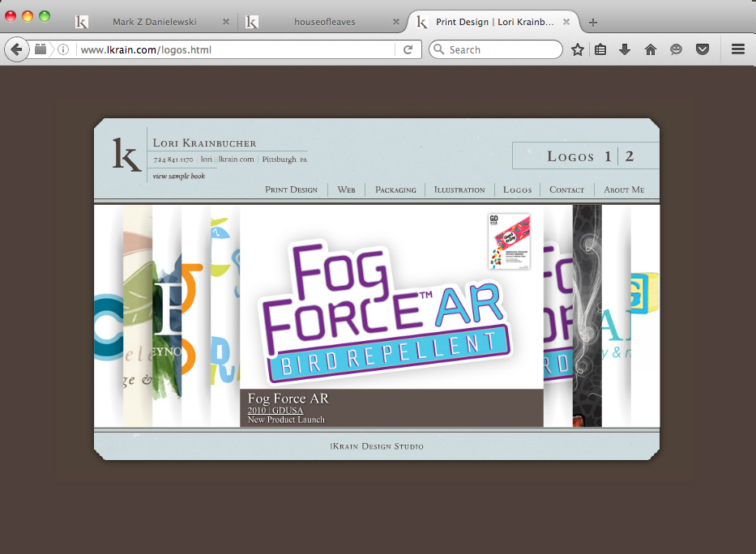Click the view sample book link

179,177
